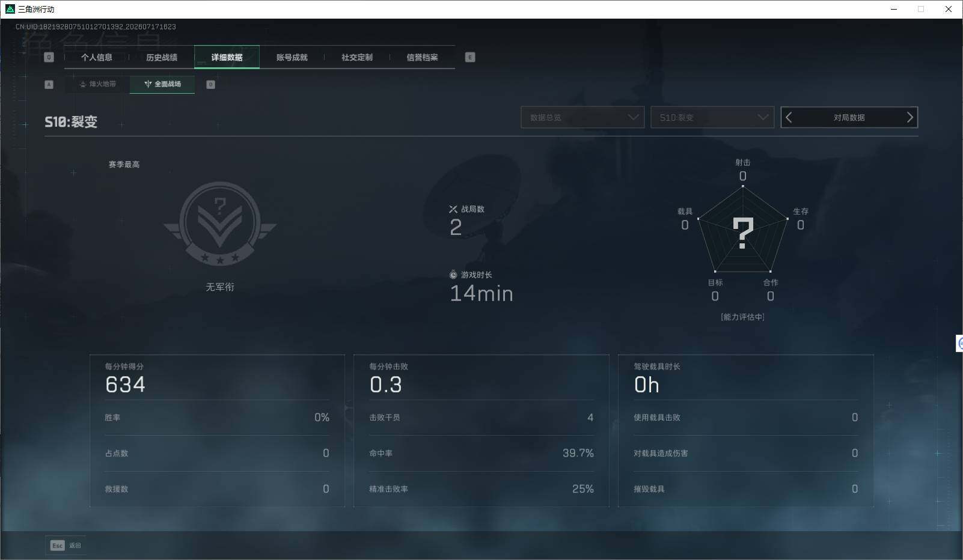Open the 信誉档案 tab
The height and width of the screenshot is (560, 963).
click(422, 57)
